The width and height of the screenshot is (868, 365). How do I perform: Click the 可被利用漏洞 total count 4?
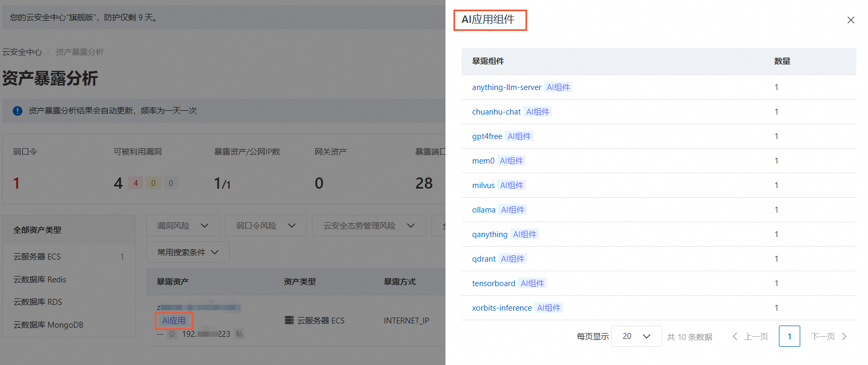(118, 183)
